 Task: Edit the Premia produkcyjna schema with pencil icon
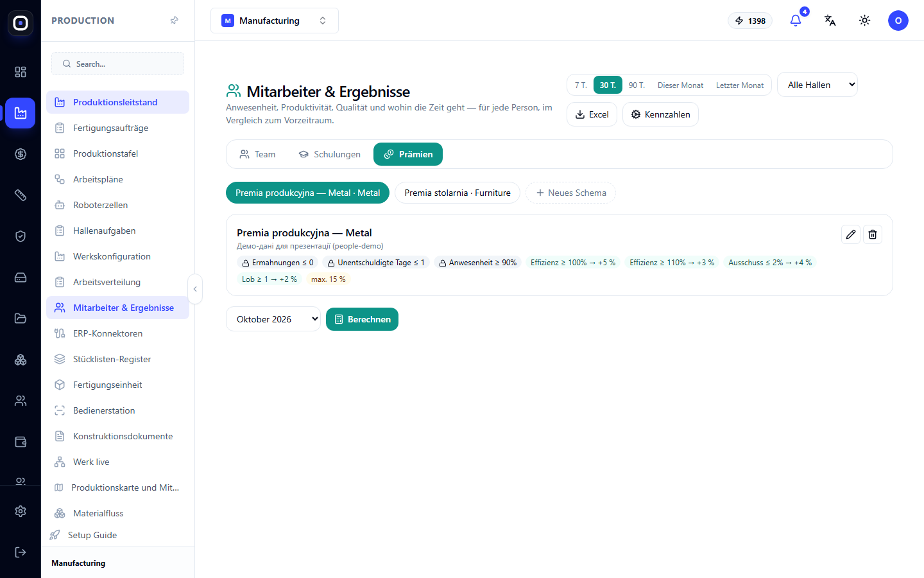tap(851, 234)
